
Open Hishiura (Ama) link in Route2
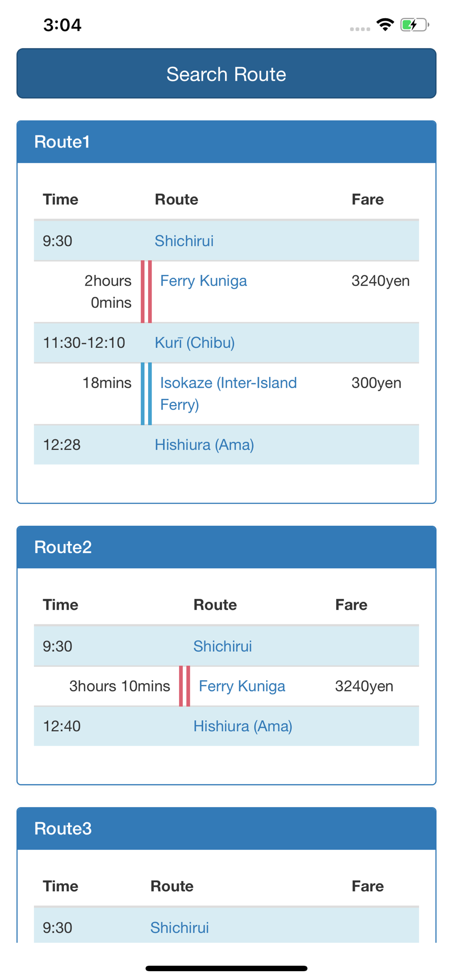(x=243, y=726)
